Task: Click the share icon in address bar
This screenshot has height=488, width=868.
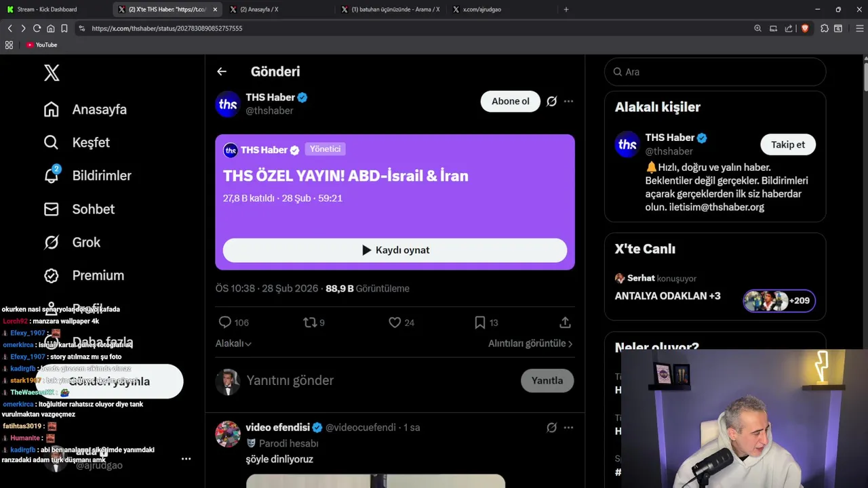Action: 789,28
